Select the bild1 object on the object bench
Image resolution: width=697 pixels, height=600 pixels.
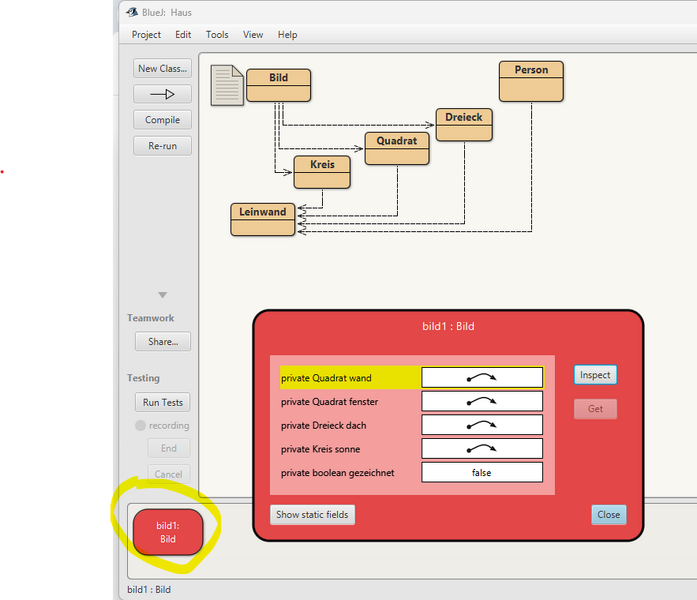coord(167,531)
